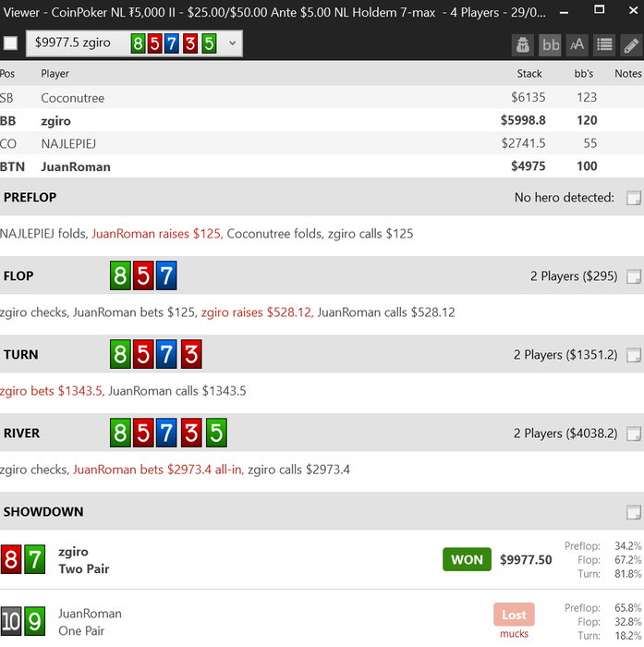Viewport: 644px width, 647px height.
Task: Tick the TURN section checkbox
Action: pyautogui.click(x=633, y=355)
